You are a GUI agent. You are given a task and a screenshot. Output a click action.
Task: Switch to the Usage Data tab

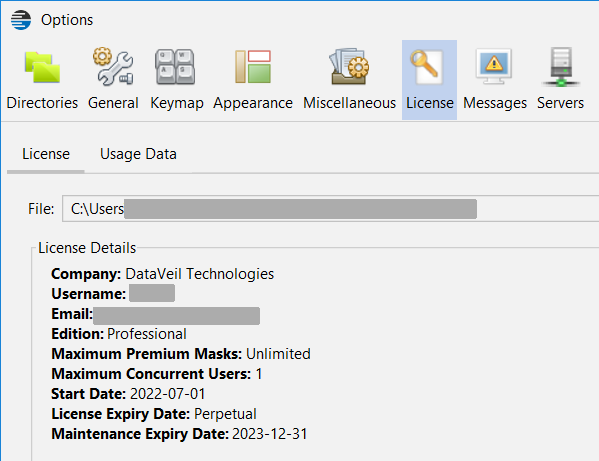click(138, 154)
